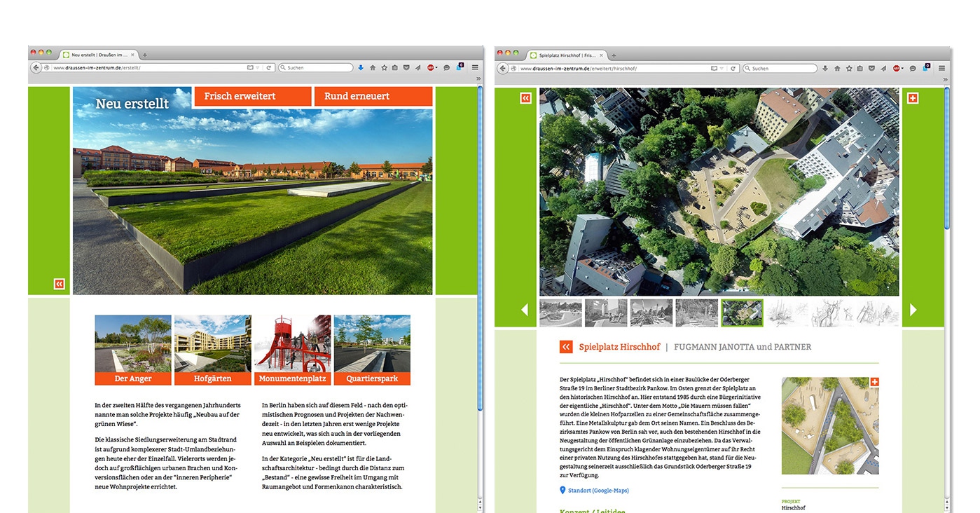Screen dimensions: 980x513
Task: Open Google Maps location pin icon
Action: [x=563, y=491]
